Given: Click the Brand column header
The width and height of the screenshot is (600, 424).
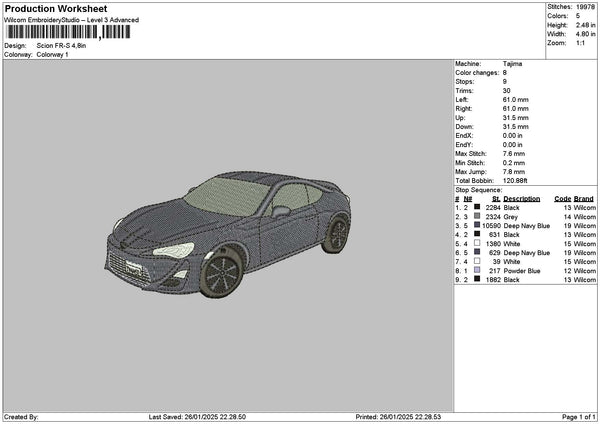Looking at the screenshot, I should pyautogui.click(x=583, y=198).
